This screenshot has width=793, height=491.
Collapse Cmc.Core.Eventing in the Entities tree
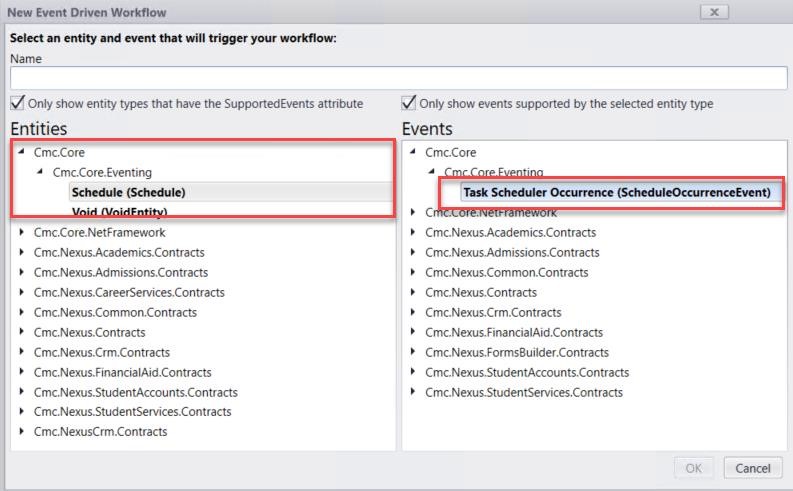pos(40,172)
